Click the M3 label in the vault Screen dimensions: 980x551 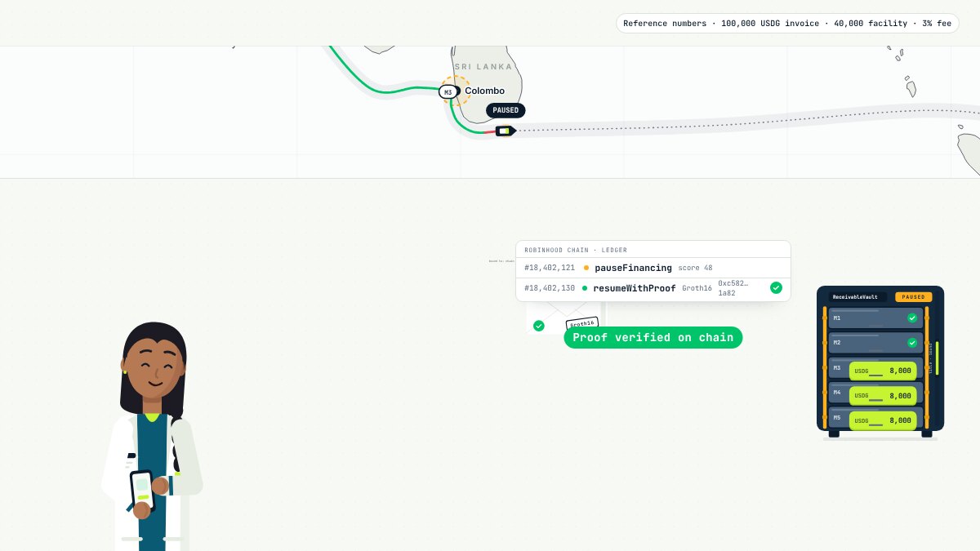click(837, 368)
